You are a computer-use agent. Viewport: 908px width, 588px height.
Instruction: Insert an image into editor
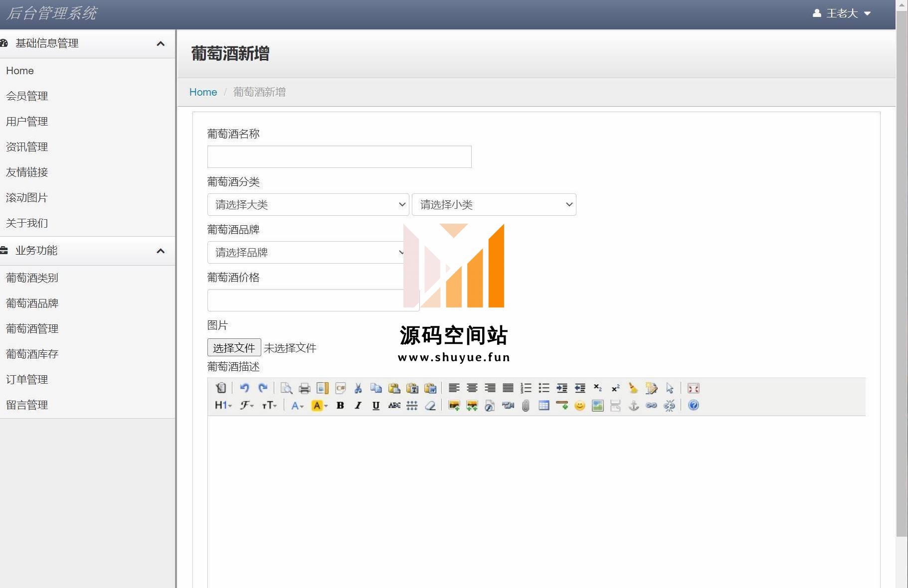[454, 406]
